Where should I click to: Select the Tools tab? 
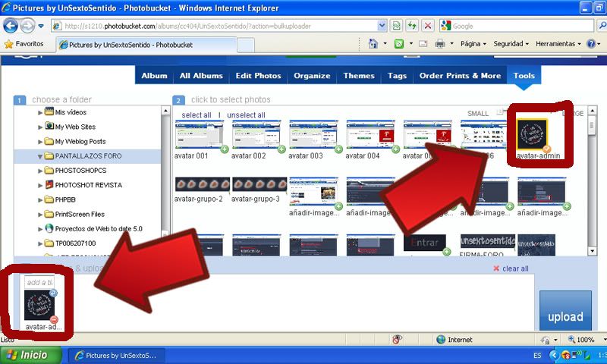click(524, 75)
